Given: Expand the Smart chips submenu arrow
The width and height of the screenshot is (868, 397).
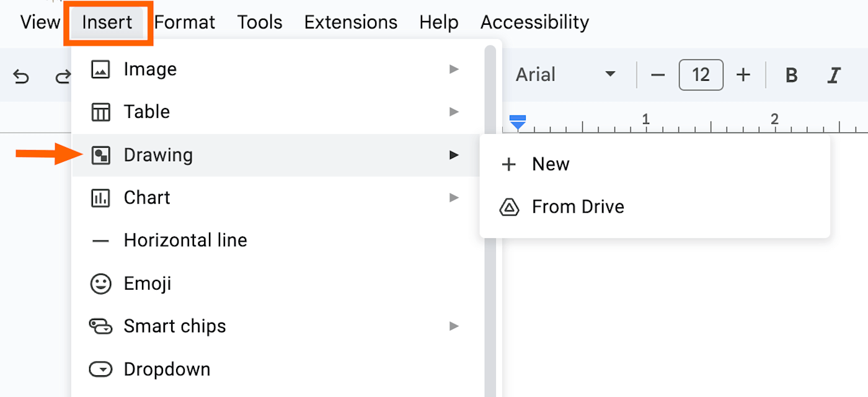Looking at the screenshot, I should tap(454, 326).
